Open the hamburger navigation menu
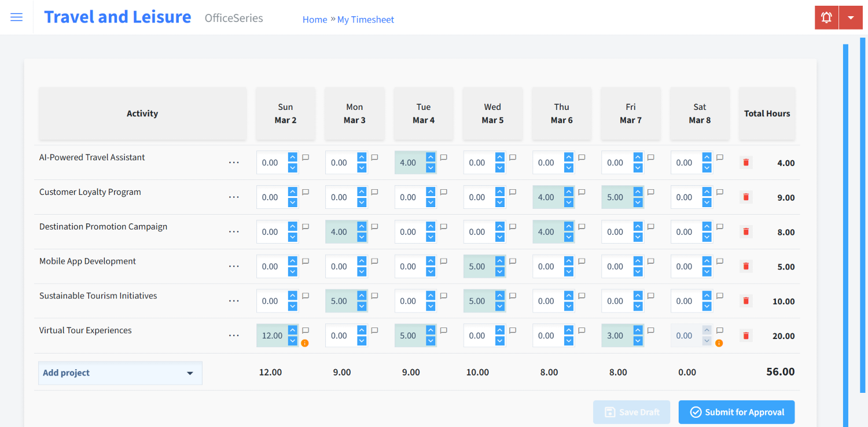 point(16,17)
